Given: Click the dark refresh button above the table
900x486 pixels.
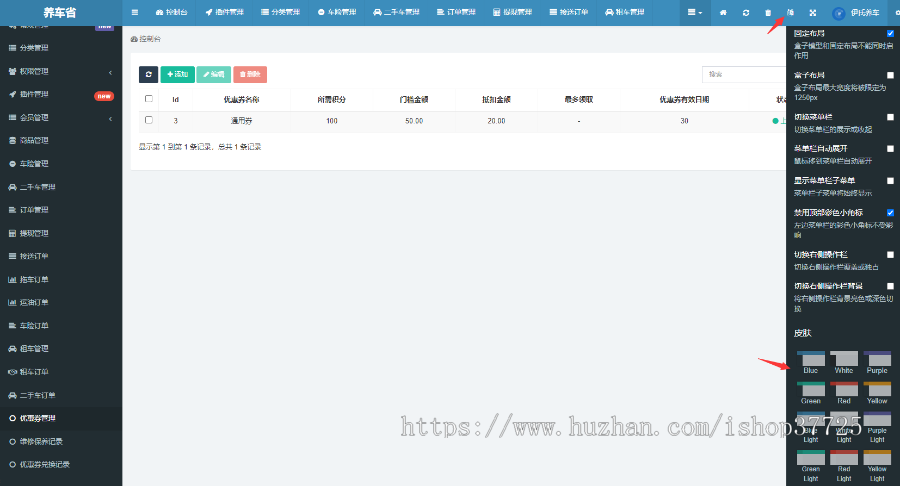Looking at the screenshot, I should pyautogui.click(x=149, y=74).
